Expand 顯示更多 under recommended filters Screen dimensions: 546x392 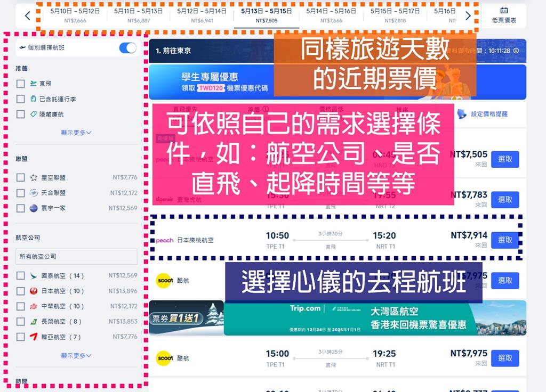(76, 133)
